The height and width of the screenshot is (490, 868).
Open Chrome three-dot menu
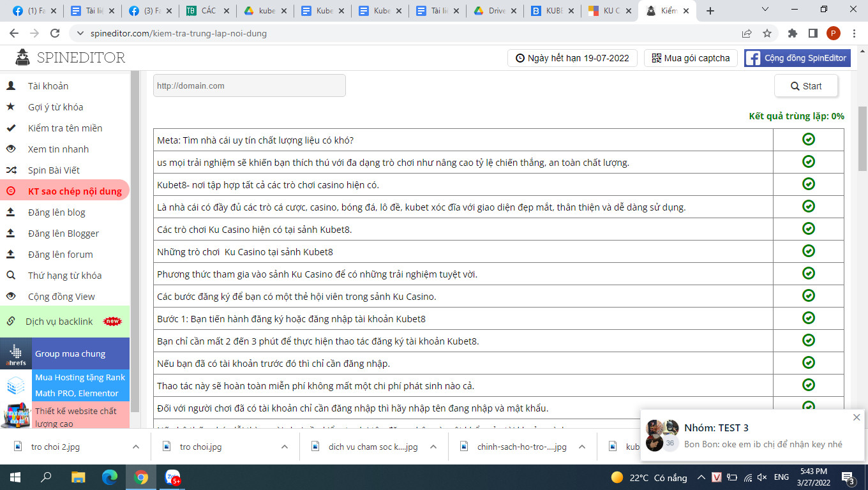click(854, 33)
